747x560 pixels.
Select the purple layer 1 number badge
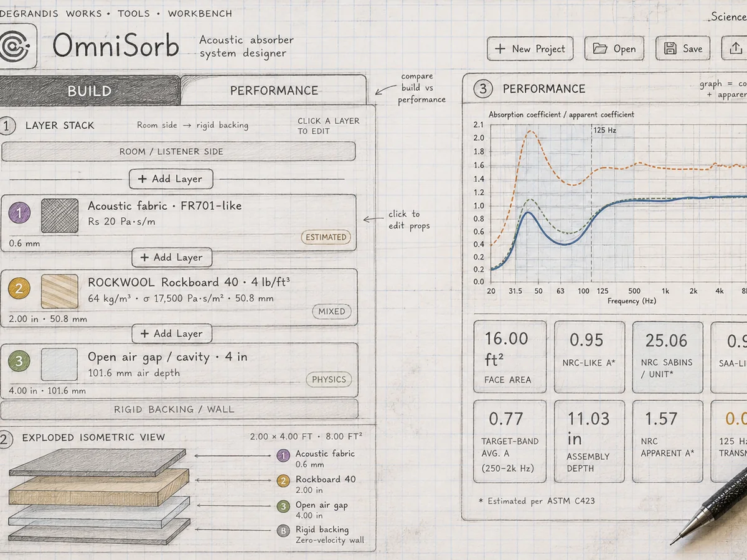[x=19, y=213]
